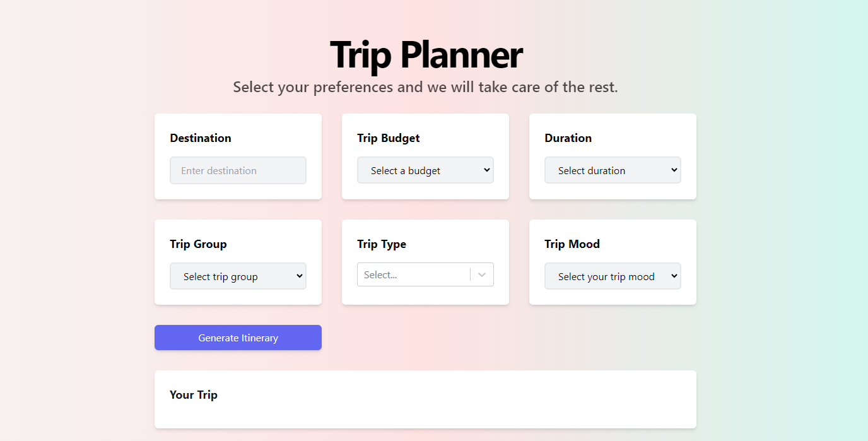Click the Trip Budget card label
This screenshot has width=868, height=441.
click(388, 138)
